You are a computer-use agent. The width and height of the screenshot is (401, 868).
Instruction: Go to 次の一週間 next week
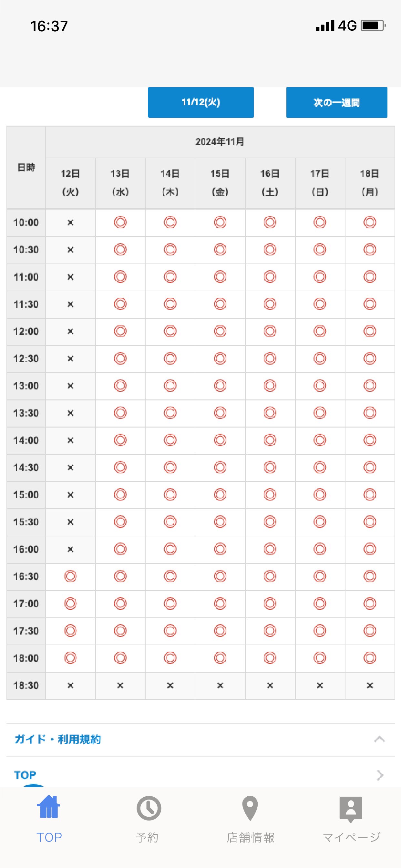(337, 102)
